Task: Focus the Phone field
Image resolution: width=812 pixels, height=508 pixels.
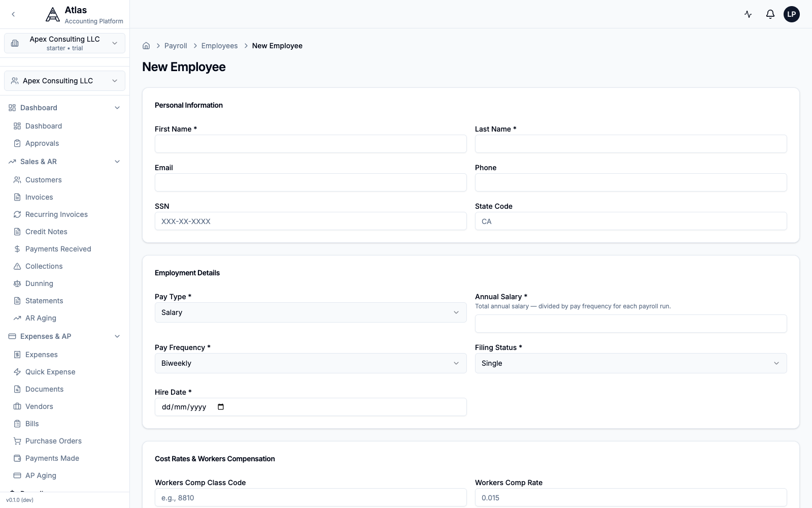Action: [631, 182]
